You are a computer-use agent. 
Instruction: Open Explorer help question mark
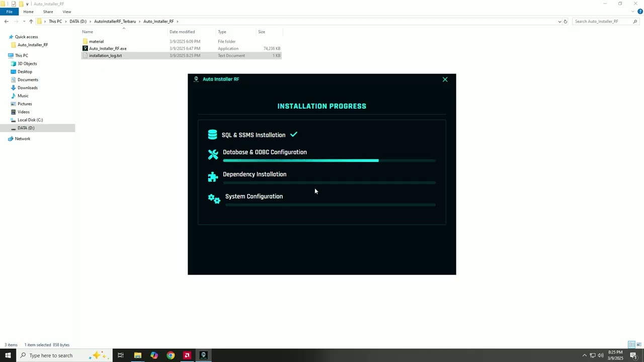(x=640, y=12)
